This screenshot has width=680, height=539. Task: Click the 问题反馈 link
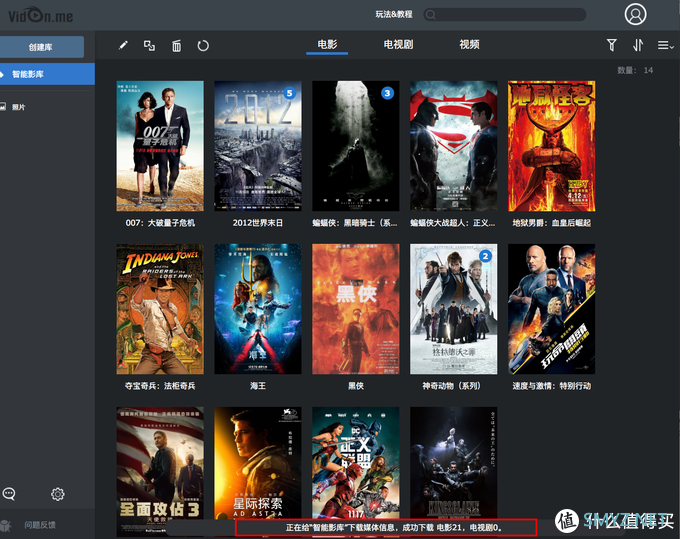pos(40,525)
